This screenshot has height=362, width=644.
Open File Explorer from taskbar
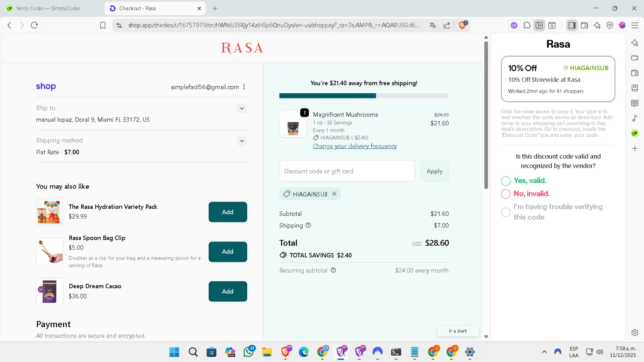click(267, 352)
